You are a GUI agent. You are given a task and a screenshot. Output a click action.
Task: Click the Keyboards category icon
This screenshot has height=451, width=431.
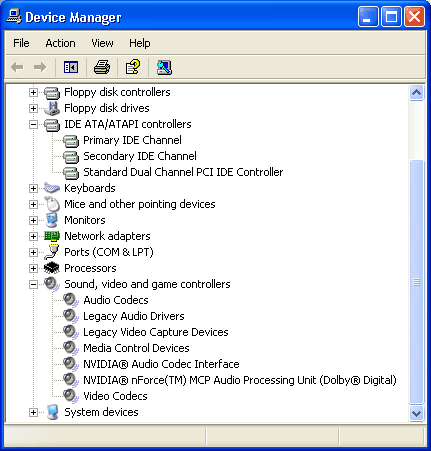pos(52,188)
